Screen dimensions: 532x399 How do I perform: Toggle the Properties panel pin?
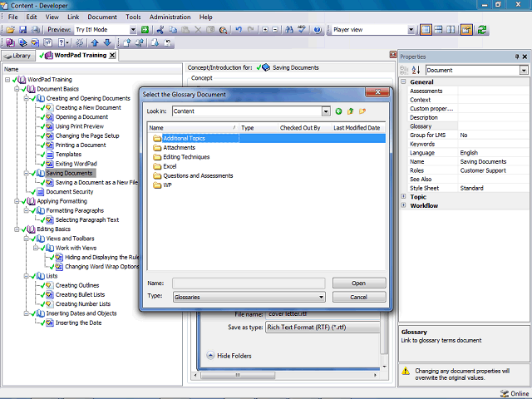[517, 57]
